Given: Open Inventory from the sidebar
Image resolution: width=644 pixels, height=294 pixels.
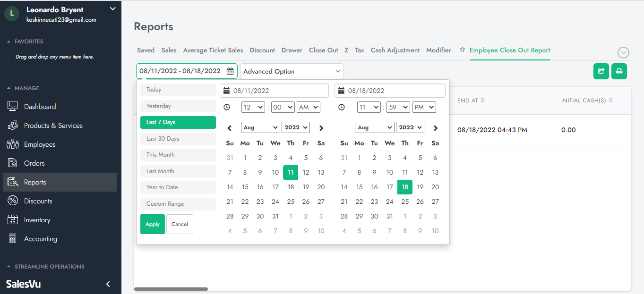Looking at the screenshot, I should pyautogui.click(x=37, y=220).
